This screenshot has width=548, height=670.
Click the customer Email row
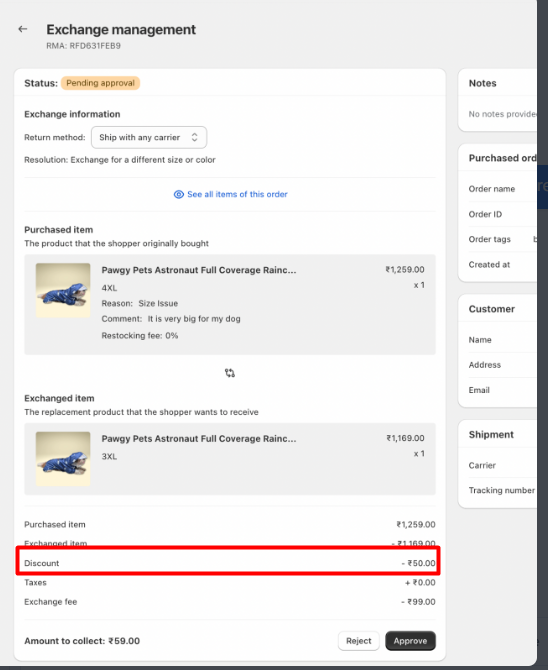tap(502, 390)
